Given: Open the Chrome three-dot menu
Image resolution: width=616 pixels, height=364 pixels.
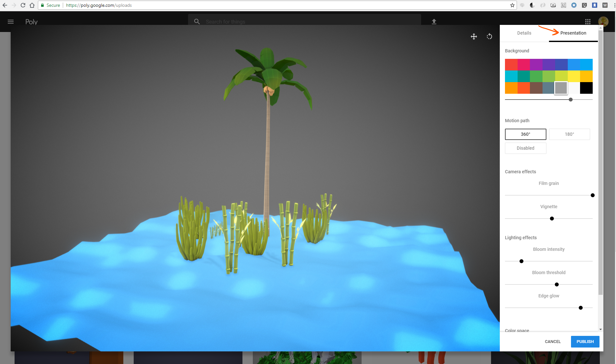Looking at the screenshot, I should pos(614,5).
